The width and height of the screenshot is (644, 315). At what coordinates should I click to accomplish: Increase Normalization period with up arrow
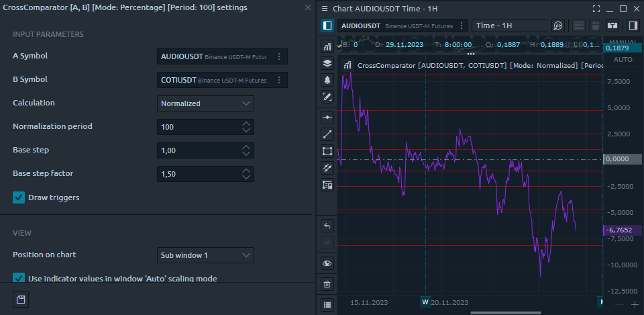246,124
